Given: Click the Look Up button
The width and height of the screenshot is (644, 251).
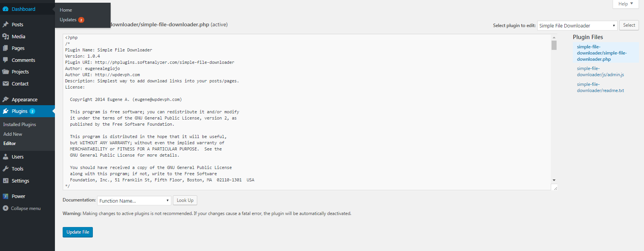Looking at the screenshot, I should point(184,200).
